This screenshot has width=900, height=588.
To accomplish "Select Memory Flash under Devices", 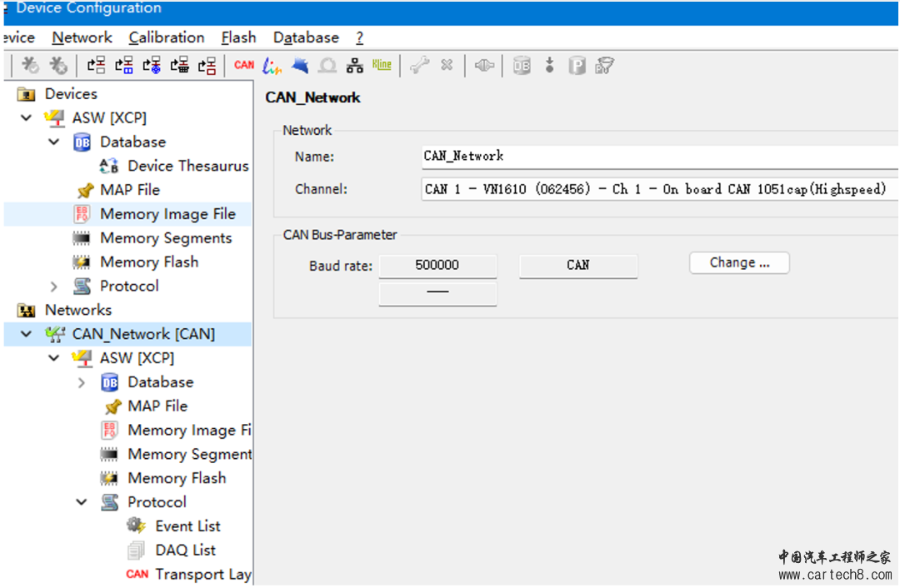I will (149, 262).
